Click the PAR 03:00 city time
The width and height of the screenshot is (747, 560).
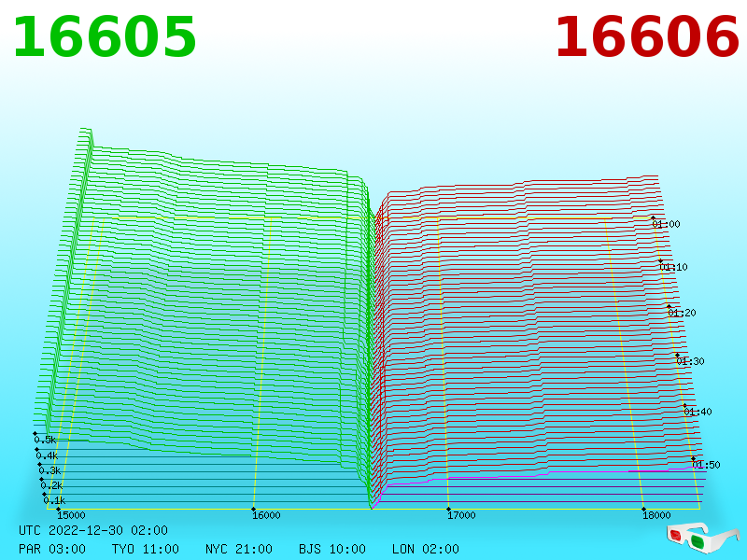52,549
